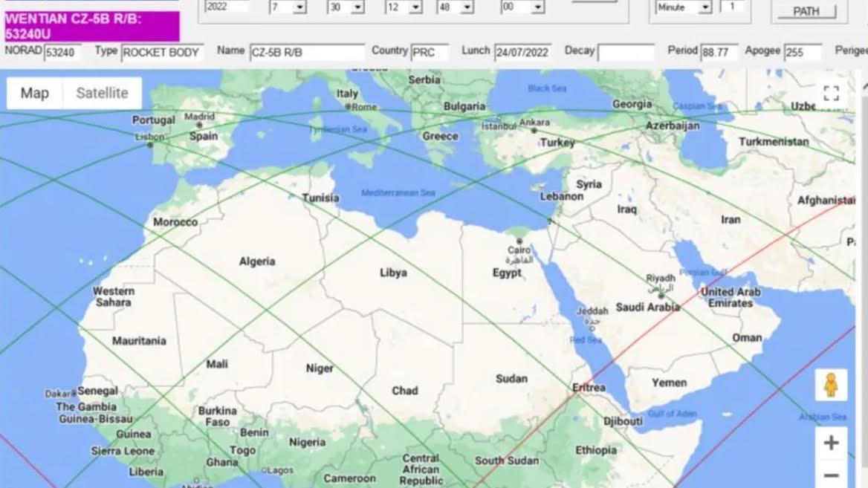
Task: Click the step value field showing 1
Action: tap(731, 7)
